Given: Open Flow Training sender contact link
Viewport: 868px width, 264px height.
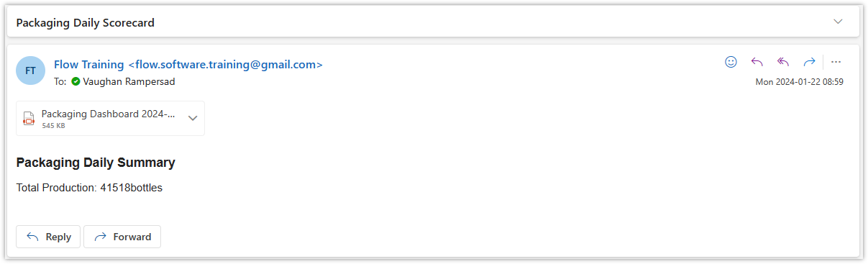Looking at the screenshot, I should point(188,65).
